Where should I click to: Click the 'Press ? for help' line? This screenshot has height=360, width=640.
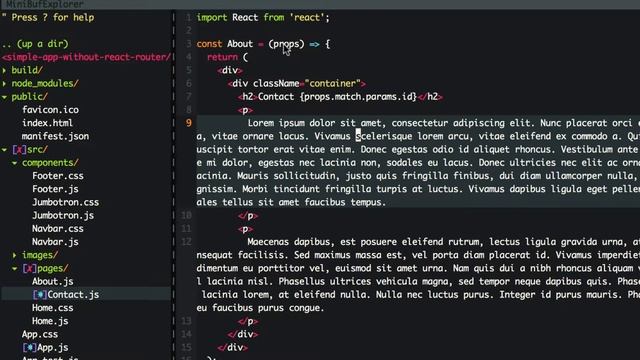click(48, 18)
